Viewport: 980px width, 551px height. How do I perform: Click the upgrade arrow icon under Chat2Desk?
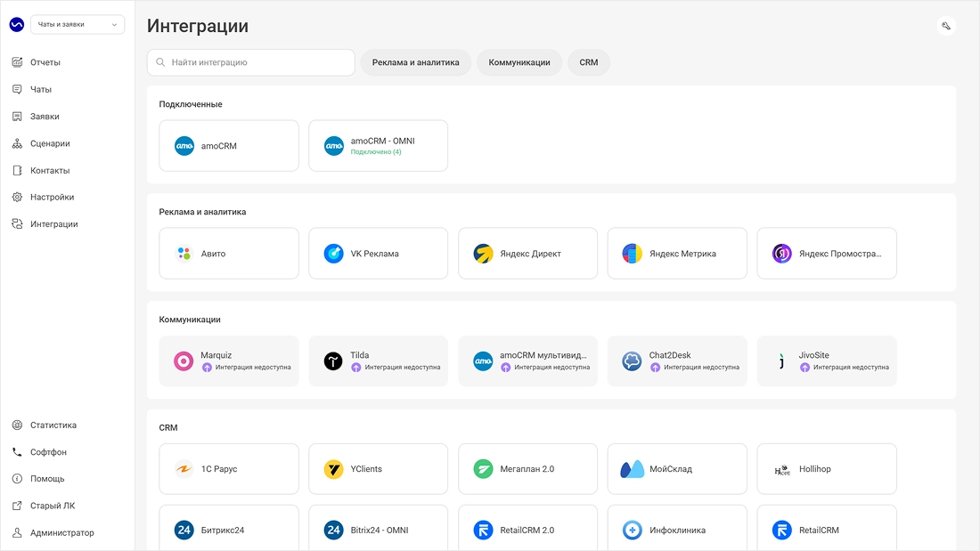tap(655, 368)
